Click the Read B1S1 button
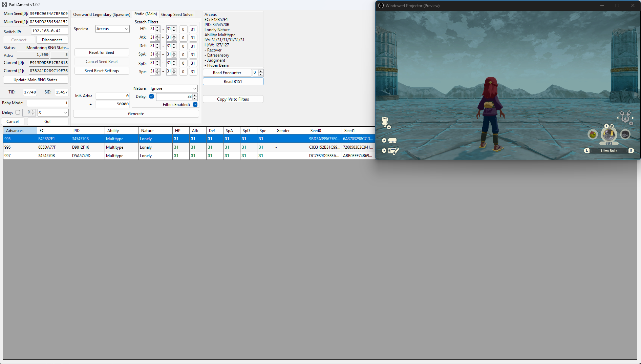The image size is (641, 364). click(233, 82)
